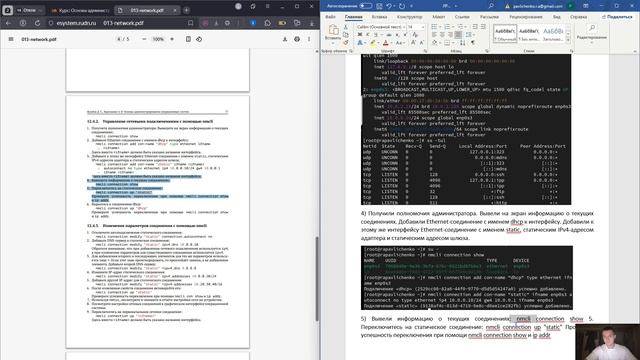Viewport: 640px width, 360px height.
Task: Switch to the Макет ribbon tab
Action: point(438,17)
